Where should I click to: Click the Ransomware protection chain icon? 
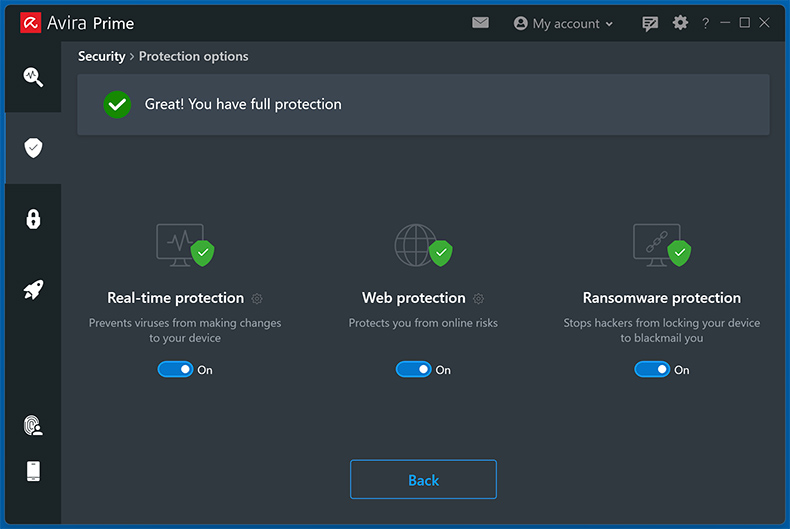coord(662,245)
